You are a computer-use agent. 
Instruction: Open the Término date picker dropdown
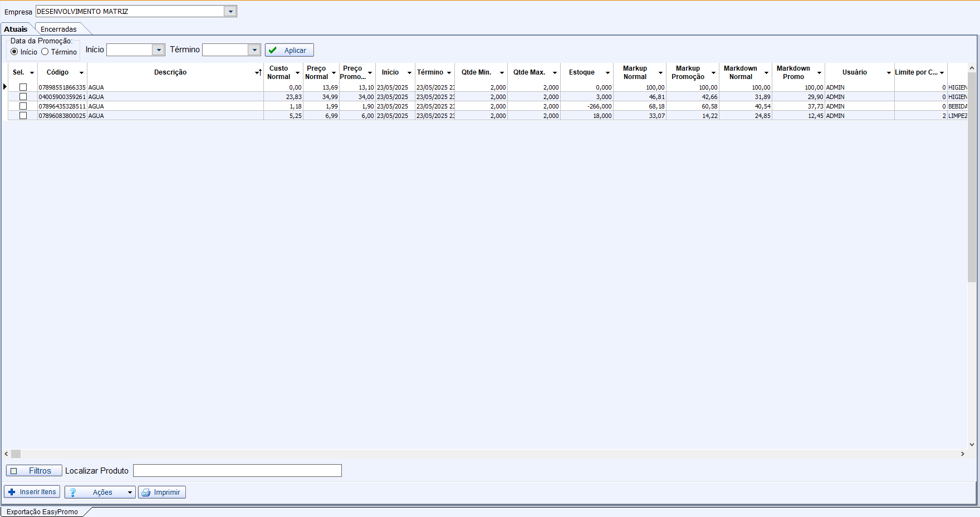pos(254,50)
